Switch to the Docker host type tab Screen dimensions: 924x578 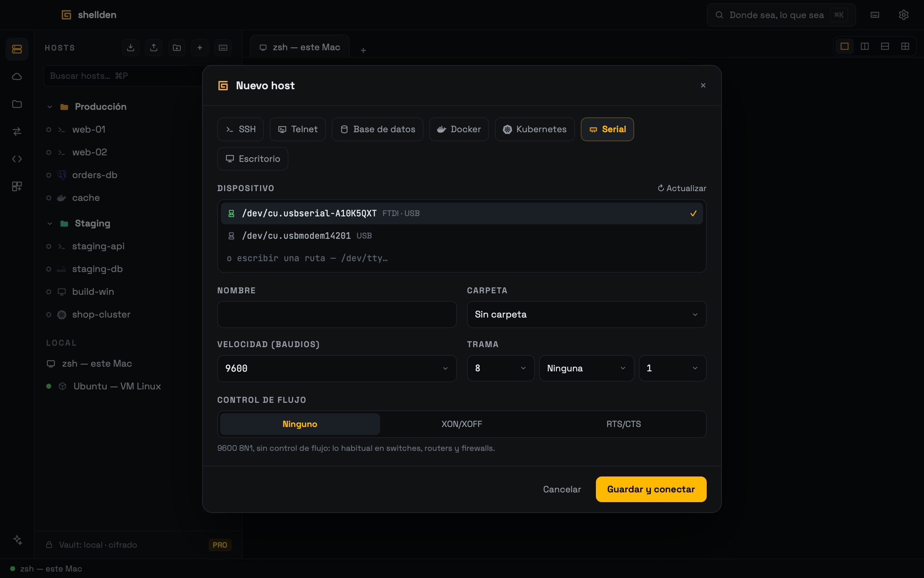click(459, 129)
